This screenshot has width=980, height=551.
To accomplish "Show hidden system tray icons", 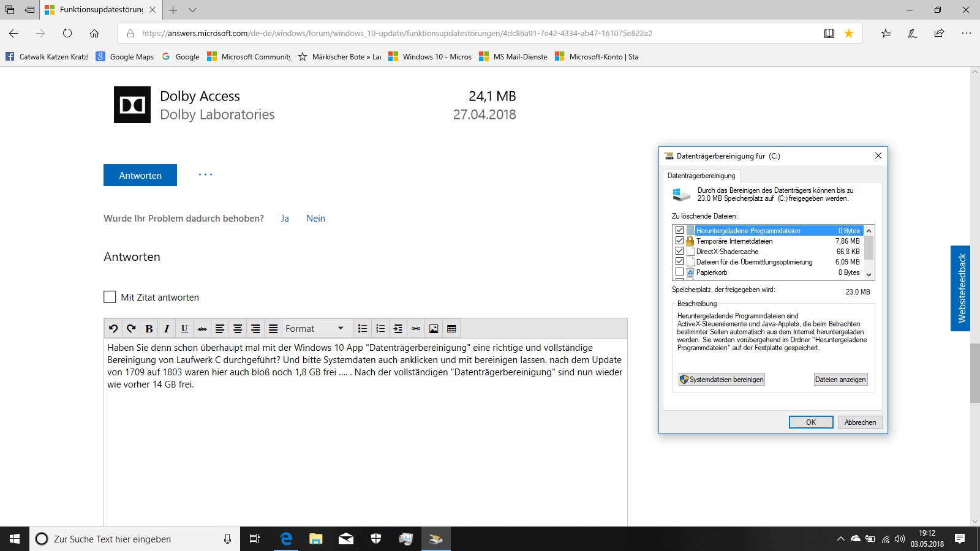I will [840, 539].
